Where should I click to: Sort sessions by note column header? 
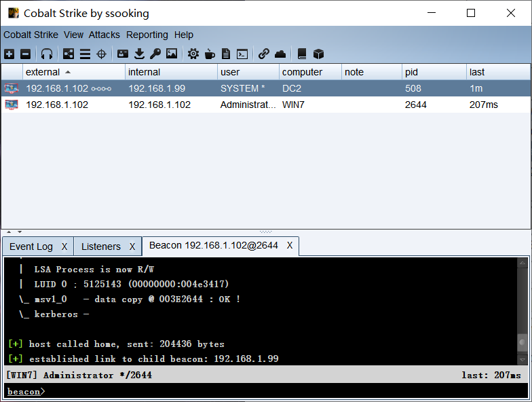tap(372, 72)
